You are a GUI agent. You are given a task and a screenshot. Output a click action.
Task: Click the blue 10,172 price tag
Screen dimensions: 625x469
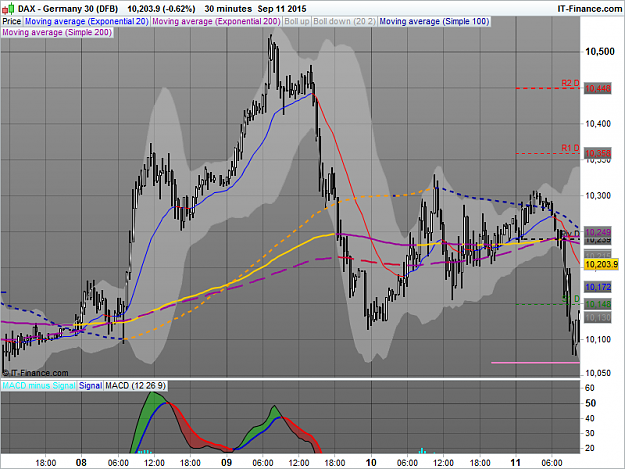point(597,287)
